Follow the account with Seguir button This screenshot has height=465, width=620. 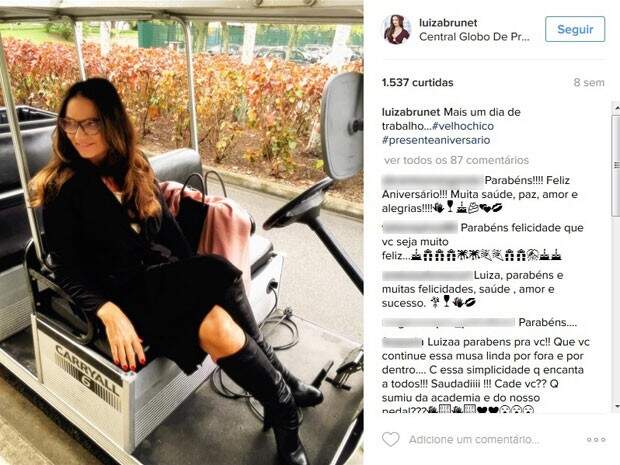click(x=575, y=29)
